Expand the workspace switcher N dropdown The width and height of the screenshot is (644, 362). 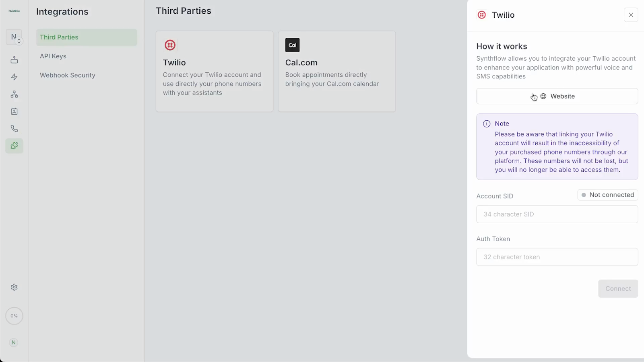click(14, 37)
